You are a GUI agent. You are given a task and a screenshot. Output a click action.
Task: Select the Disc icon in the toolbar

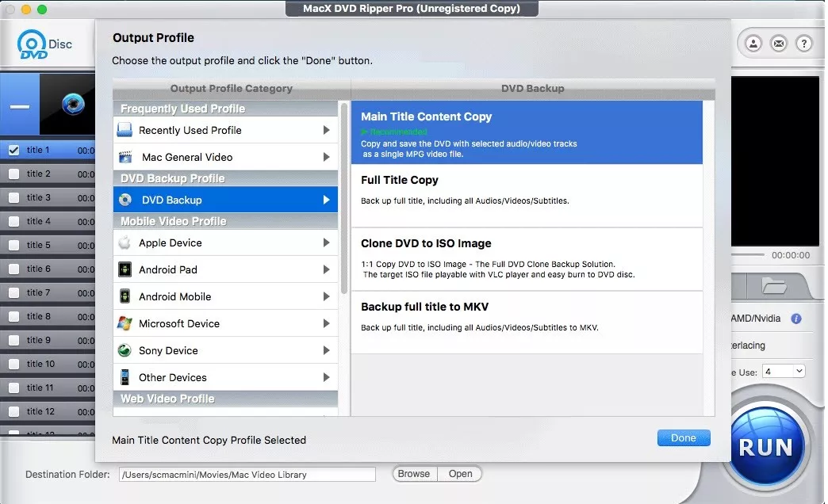(x=32, y=44)
